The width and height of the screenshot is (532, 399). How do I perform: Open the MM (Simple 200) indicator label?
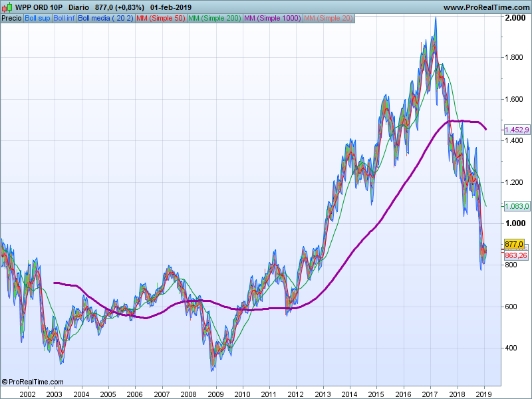(x=215, y=19)
